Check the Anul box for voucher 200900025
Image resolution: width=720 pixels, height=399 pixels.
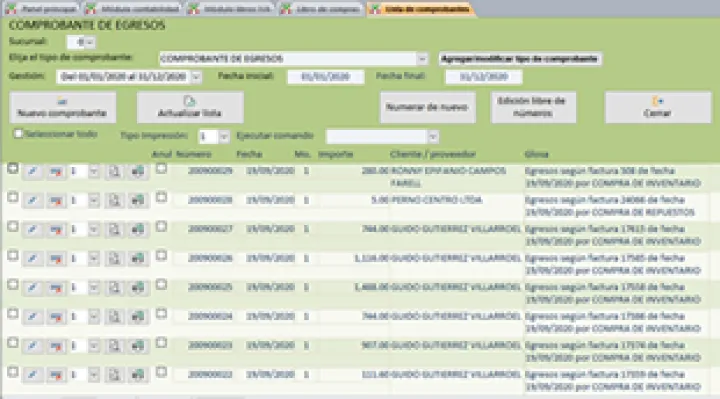[x=161, y=285]
